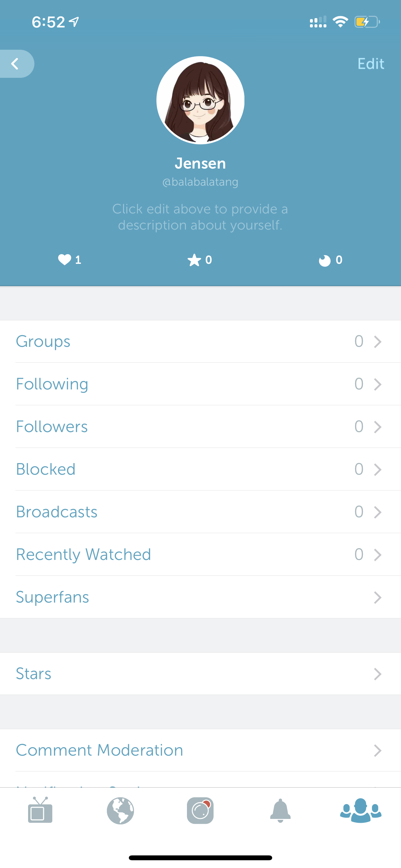Image resolution: width=401 pixels, height=868 pixels.
Task: Tap the @balabalatang username
Action: click(x=200, y=182)
